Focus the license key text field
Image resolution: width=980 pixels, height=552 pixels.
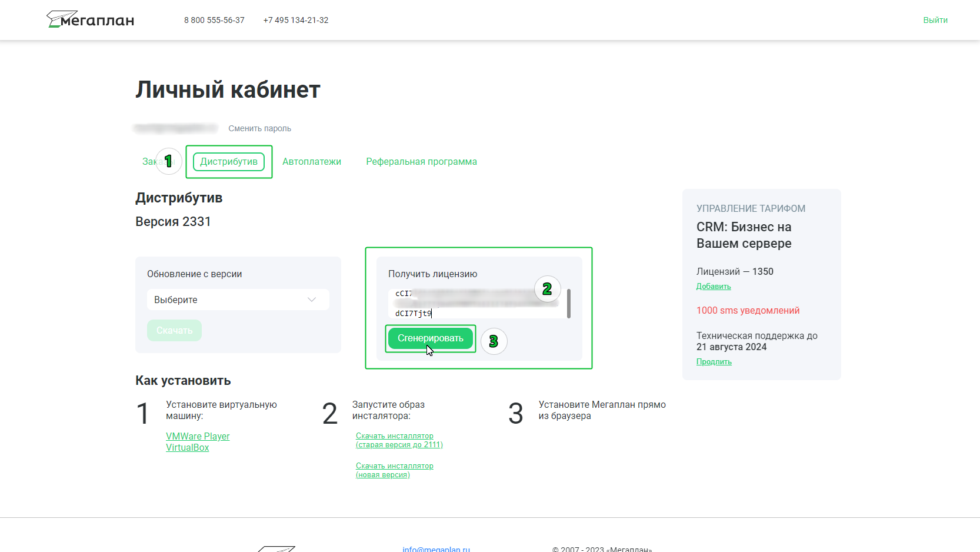pyautogui.click(x=476, y=303)
